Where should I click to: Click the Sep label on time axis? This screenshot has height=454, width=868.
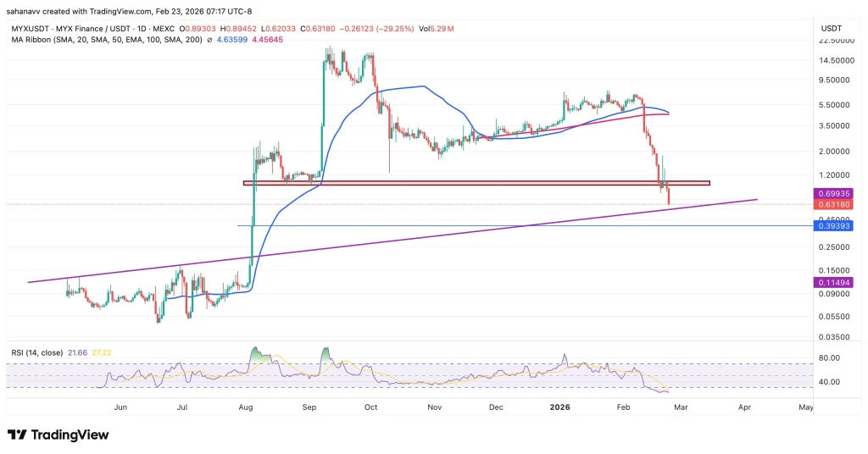coord(309,407)
